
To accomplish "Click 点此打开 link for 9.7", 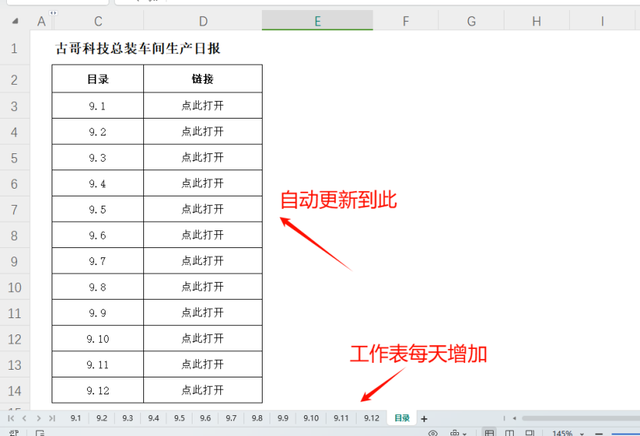I will [202, 260].
